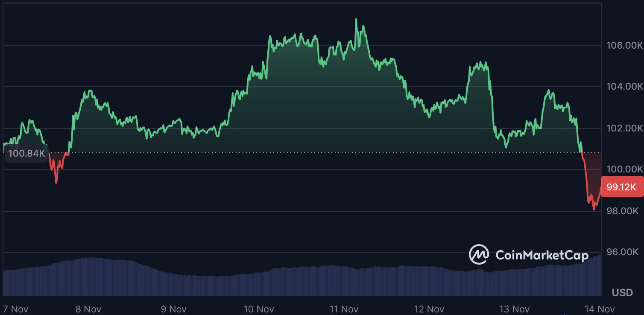
Task: Click the 98.00K price axis label
Action: (x=625, y=211)
